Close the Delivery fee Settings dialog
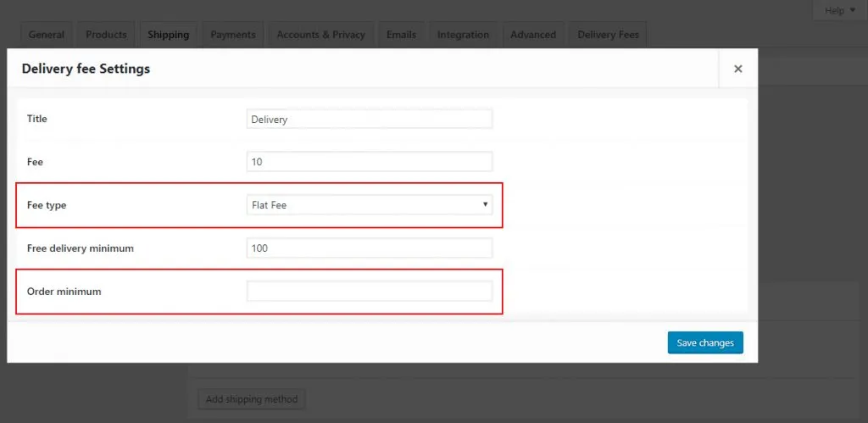868x423 pixels. pyautogui.click(x=738, y=69)
